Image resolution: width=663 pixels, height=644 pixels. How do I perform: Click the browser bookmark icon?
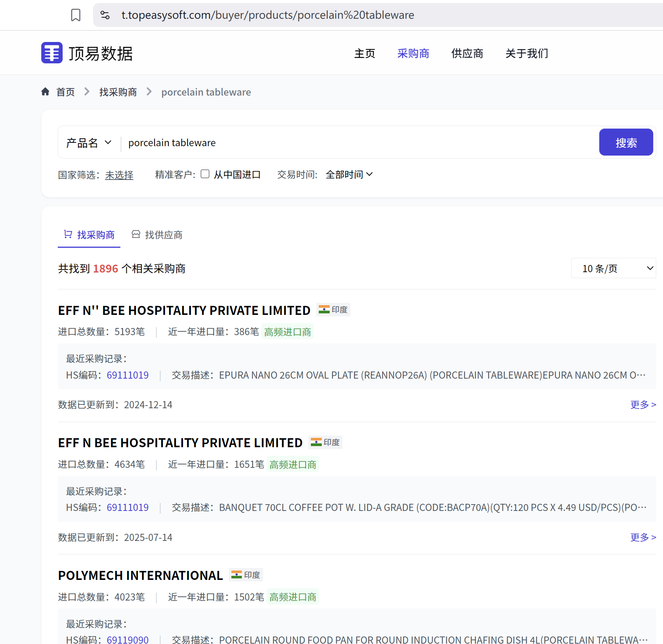tap(76, 15)
